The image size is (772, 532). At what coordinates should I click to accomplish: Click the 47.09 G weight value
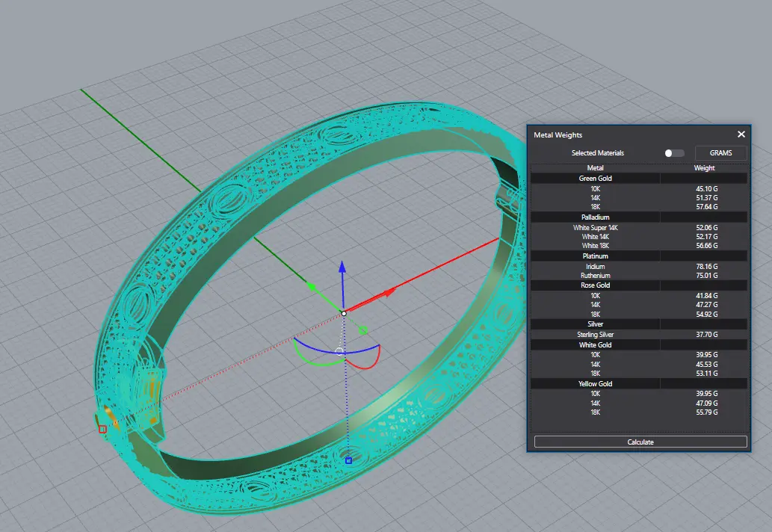706,403
